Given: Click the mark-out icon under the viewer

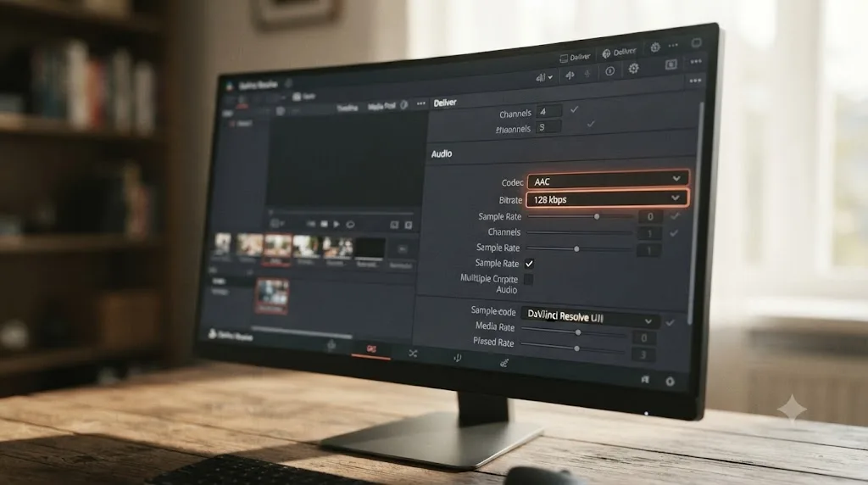Looking at the screenshot, I should pyautogui.click(x=408, y=226).
